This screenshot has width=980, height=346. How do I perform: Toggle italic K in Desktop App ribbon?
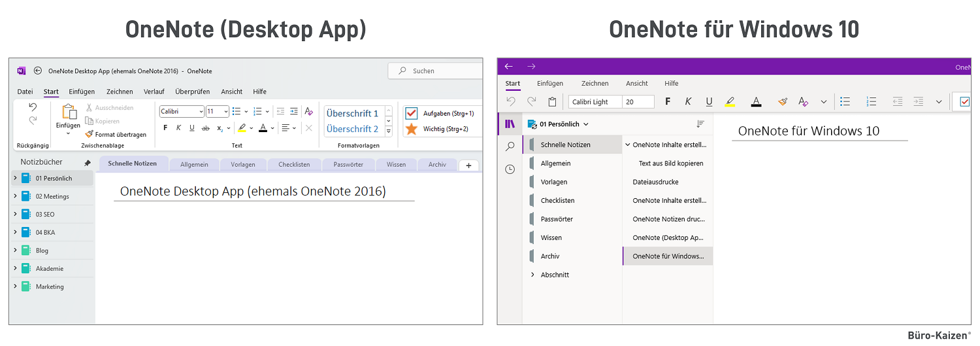pos(178,128)
